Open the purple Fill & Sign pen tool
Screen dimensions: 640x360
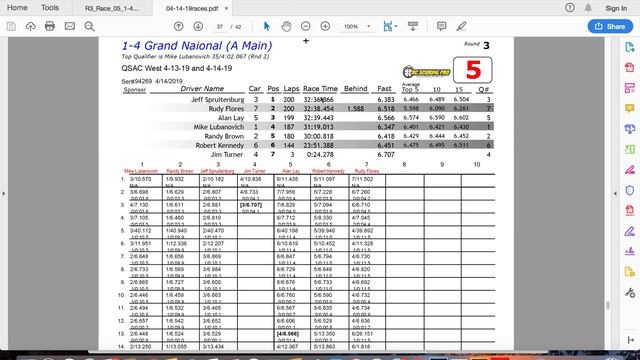(630, 231)
